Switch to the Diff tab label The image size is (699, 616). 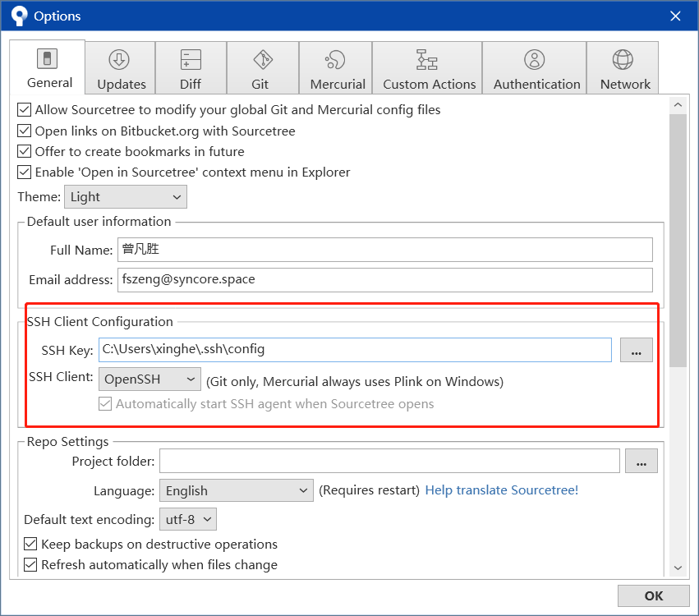191,84
